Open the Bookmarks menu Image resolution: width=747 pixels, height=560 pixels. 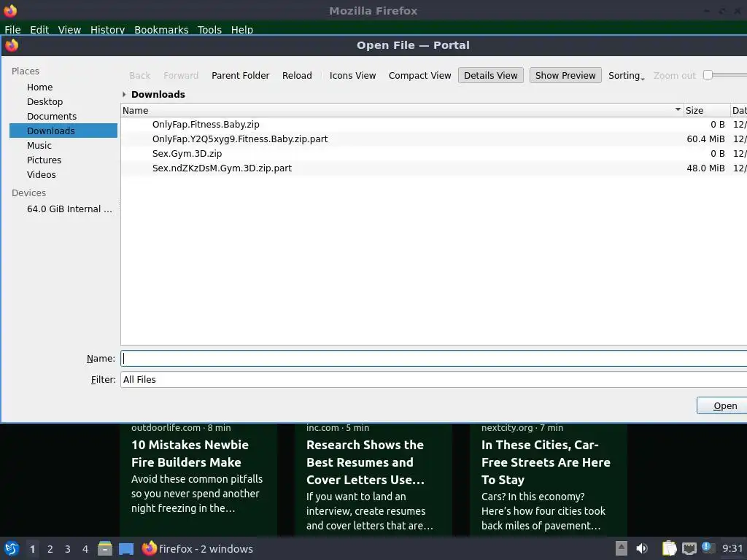click(x=161, y=29)
